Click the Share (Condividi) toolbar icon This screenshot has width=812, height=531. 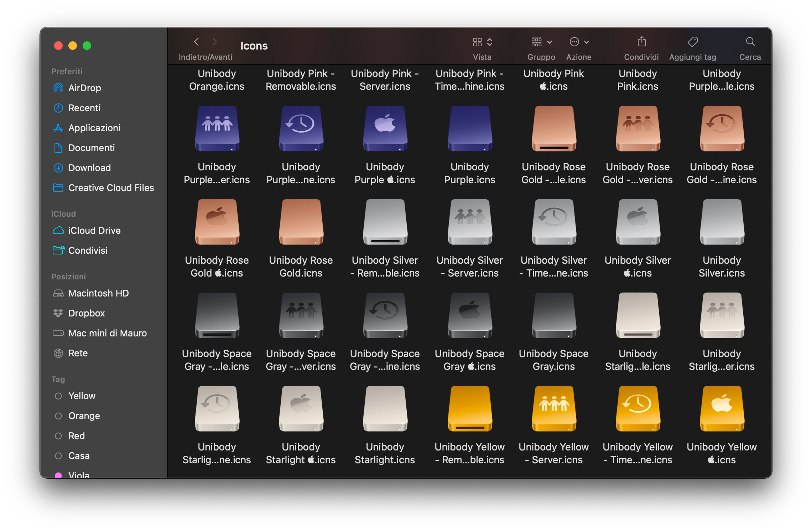[641, 42]
